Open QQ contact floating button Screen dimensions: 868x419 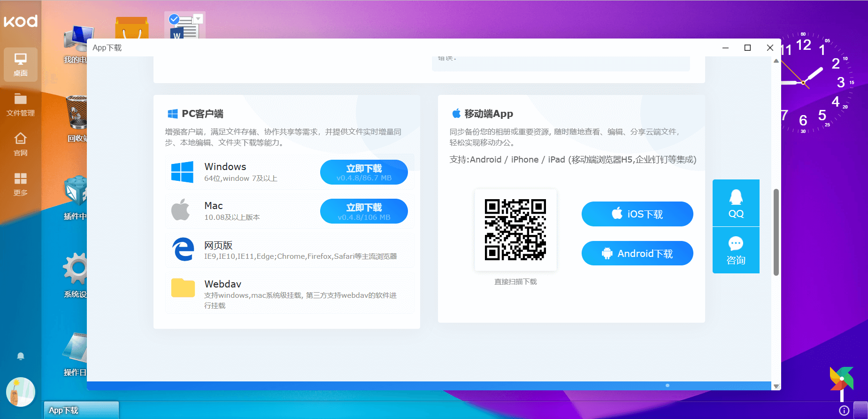[x=736, y=203]
